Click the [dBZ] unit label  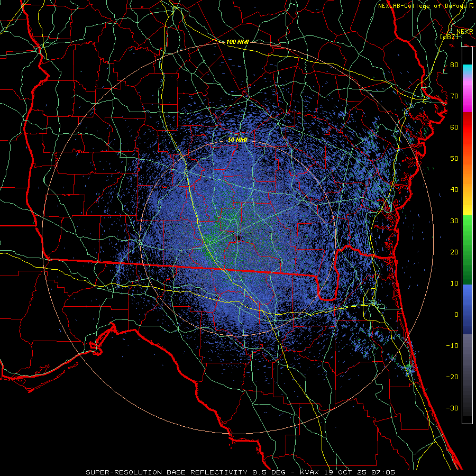(449, 36)
